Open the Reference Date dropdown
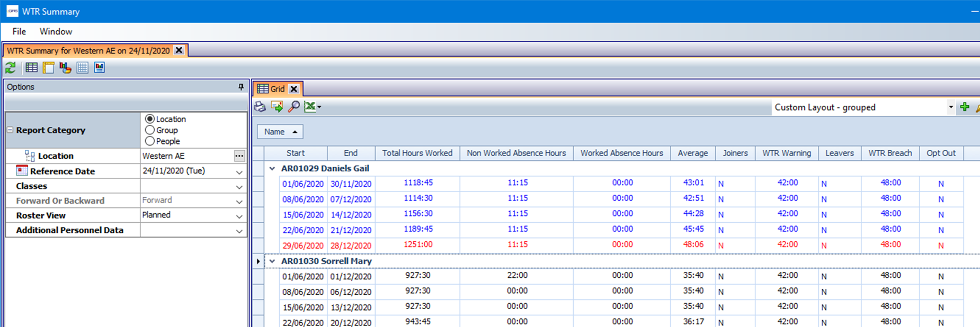The image size is (980, 327). click(239, 172)
